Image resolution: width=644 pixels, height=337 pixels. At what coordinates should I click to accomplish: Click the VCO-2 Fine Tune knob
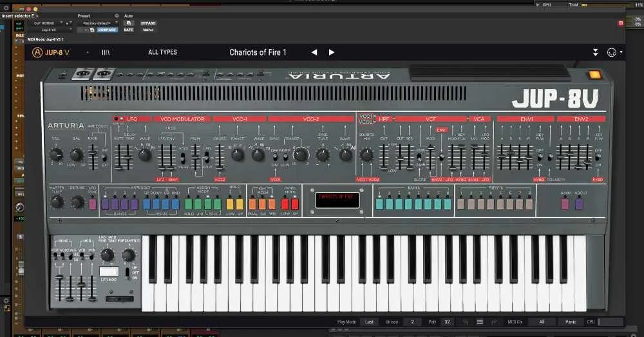coord(323,155)
